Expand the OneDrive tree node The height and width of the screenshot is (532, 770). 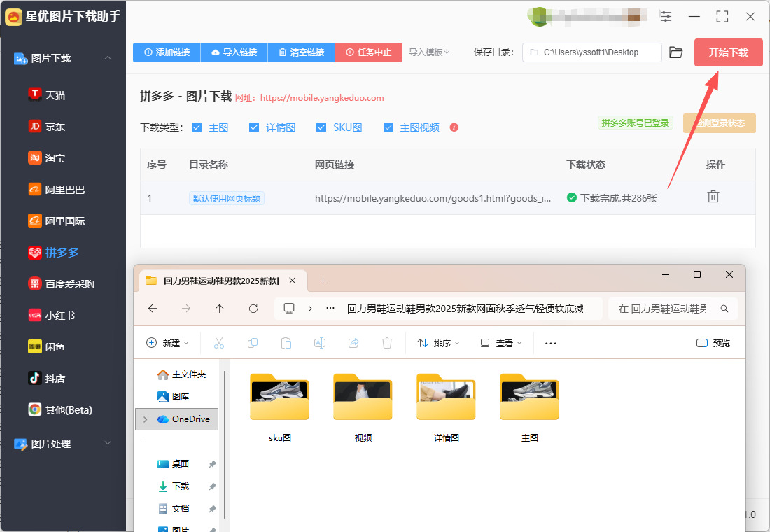pos(146,419)
